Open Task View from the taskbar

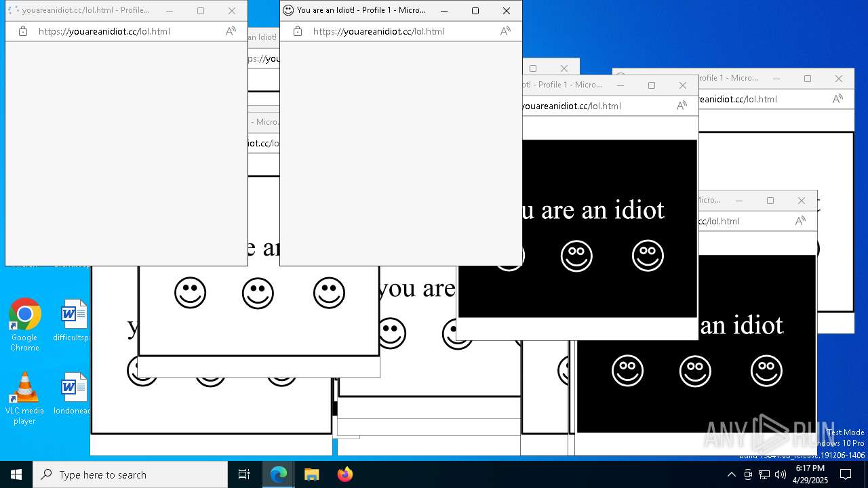pos(244,474)
